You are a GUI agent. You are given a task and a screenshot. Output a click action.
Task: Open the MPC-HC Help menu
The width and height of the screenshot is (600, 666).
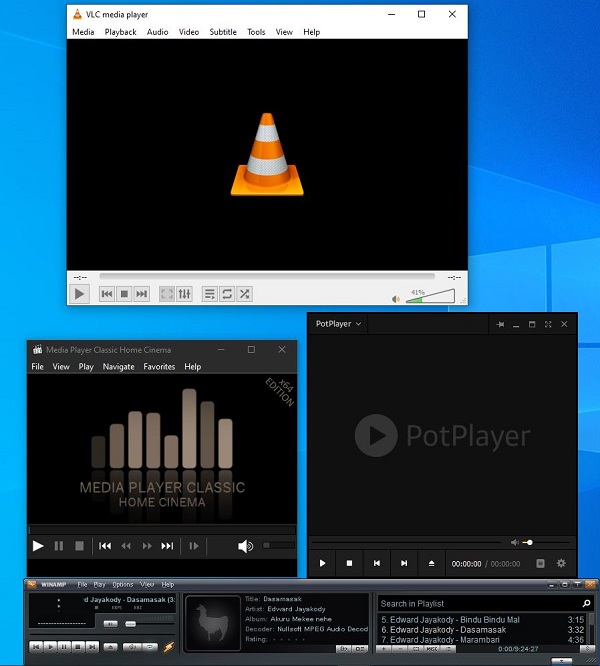point(192,367)
